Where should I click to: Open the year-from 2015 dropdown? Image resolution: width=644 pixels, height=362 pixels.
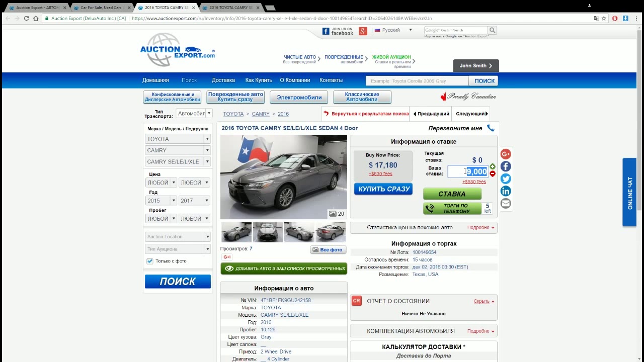click(x=161, y=201)
